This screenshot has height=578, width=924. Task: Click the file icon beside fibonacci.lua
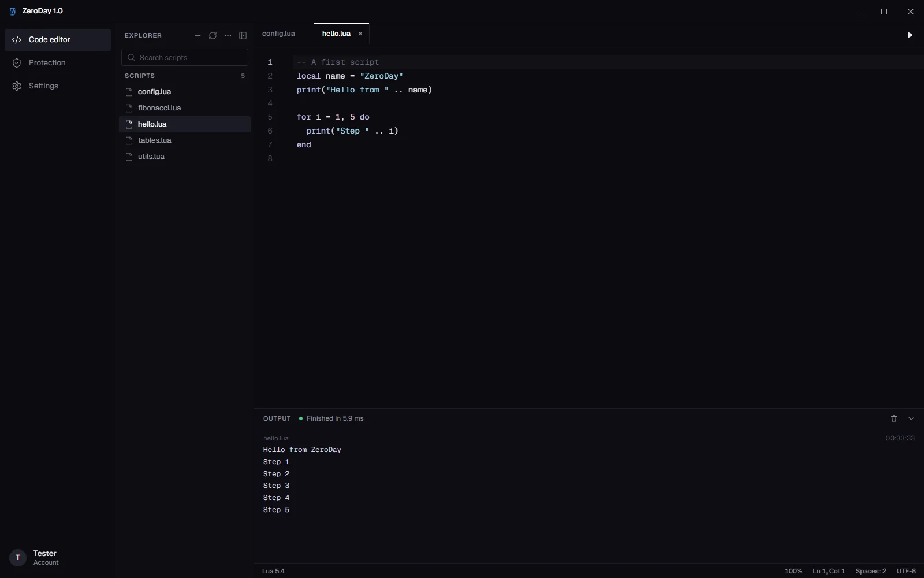[x=129, y=108]
